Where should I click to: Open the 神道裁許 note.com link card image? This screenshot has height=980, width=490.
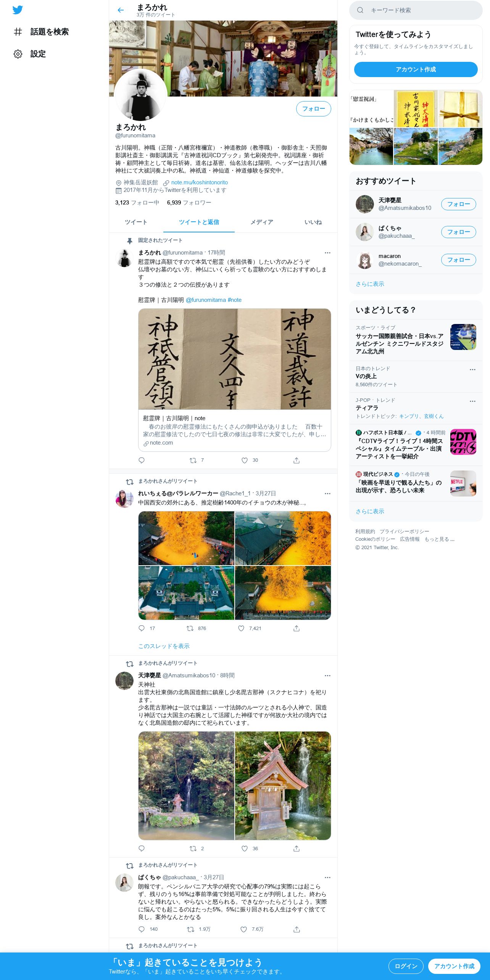[x=235, y=359]
